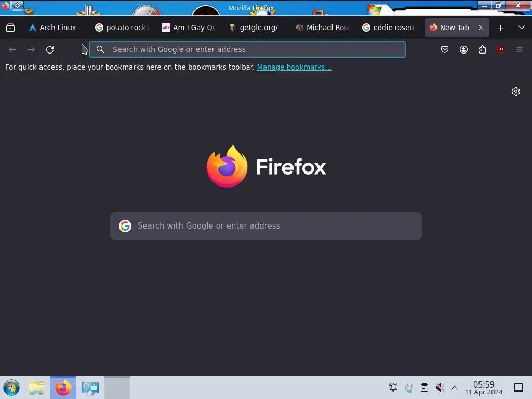
Task: Click the Firefox taskbar button
Action: [63, 388]
